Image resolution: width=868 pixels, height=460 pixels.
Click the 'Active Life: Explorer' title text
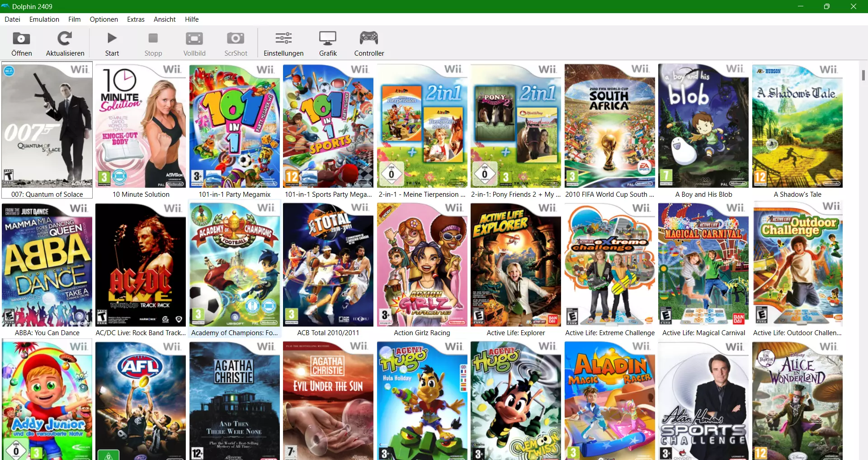pyautogui.click(x=516, y=332)
